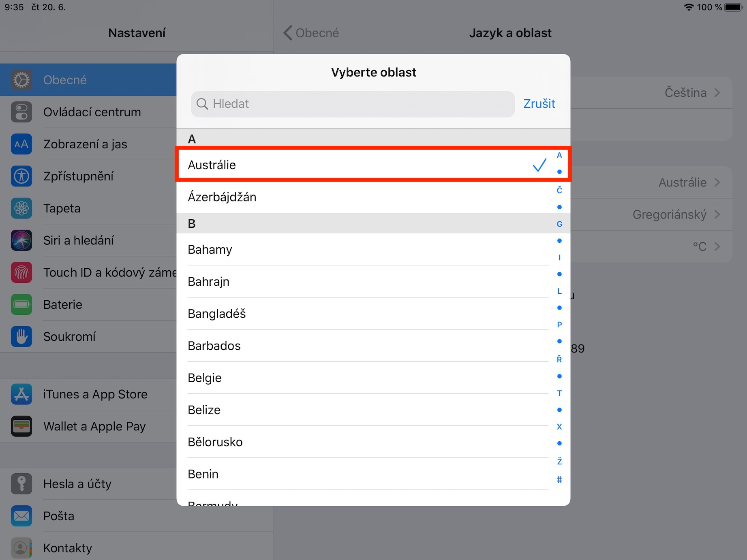Open the Gregoriánský calendar chevron
747x560 pixels.
tap(717, 214)
